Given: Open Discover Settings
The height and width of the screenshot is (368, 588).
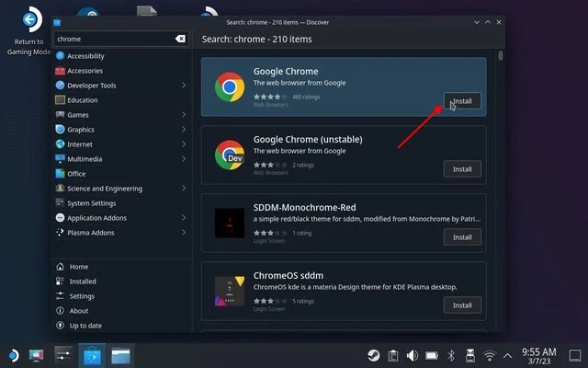Looking at the screenshot, I should click(120, 296).
